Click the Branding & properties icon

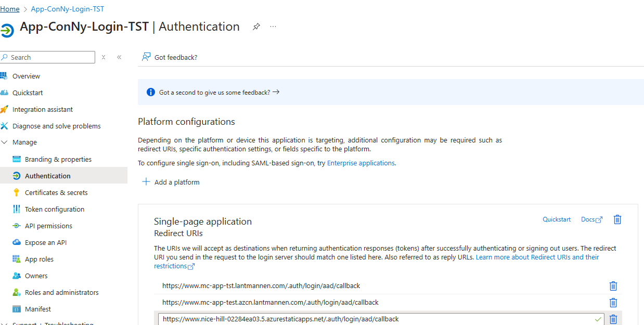tap(16, 159)
